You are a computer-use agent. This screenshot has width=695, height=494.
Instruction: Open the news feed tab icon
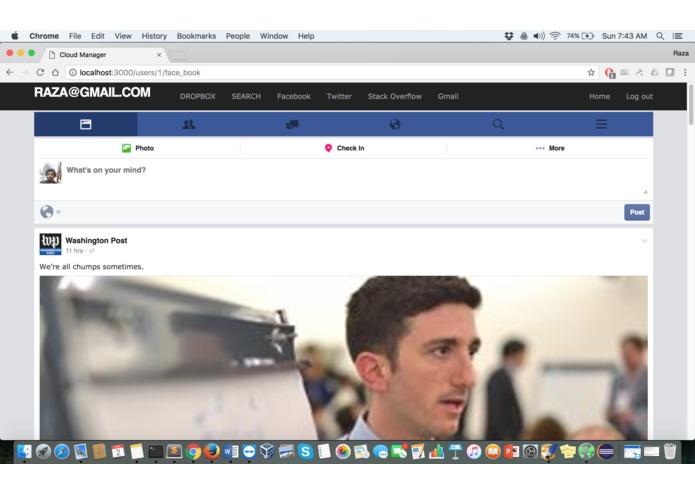coord(86,124)
